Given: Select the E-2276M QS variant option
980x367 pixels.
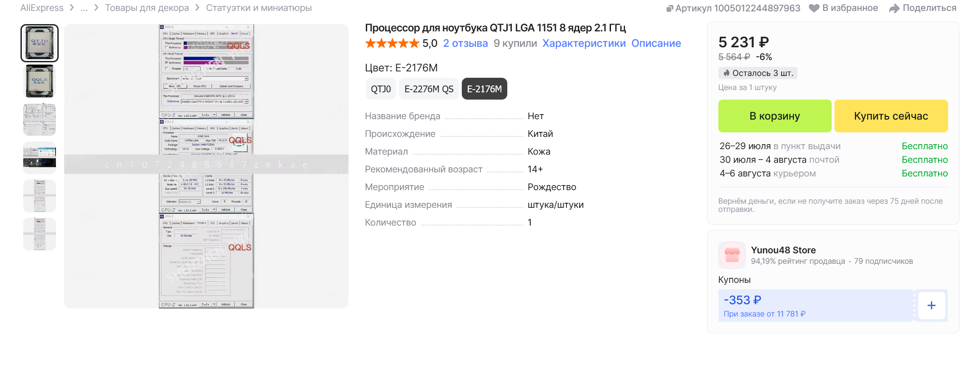Looking at the screenshot, I should coord(429,89).
